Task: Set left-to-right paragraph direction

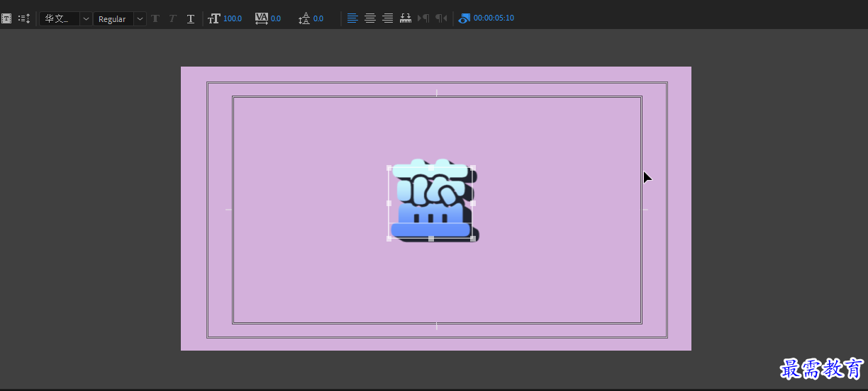Action: 424,18
